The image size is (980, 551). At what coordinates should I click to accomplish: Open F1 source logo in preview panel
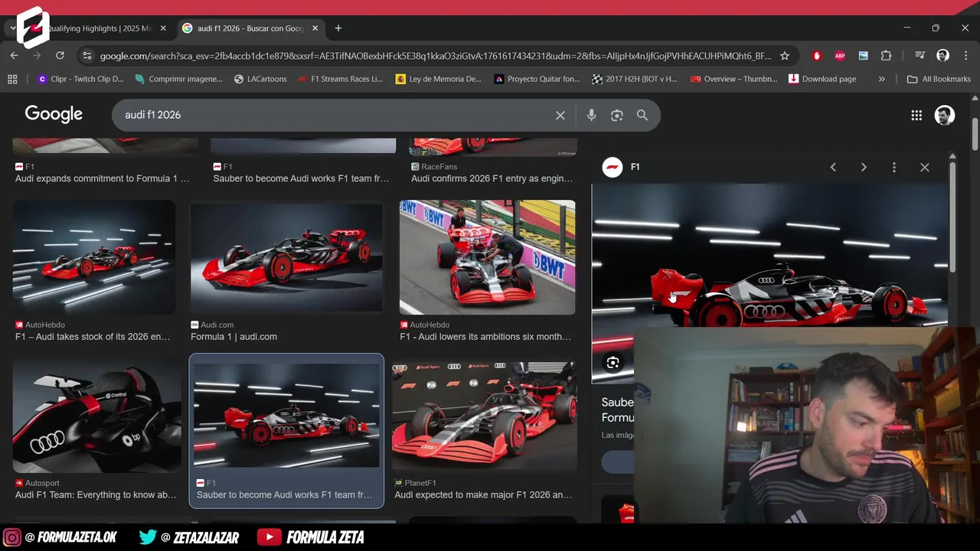click(612, 167)
